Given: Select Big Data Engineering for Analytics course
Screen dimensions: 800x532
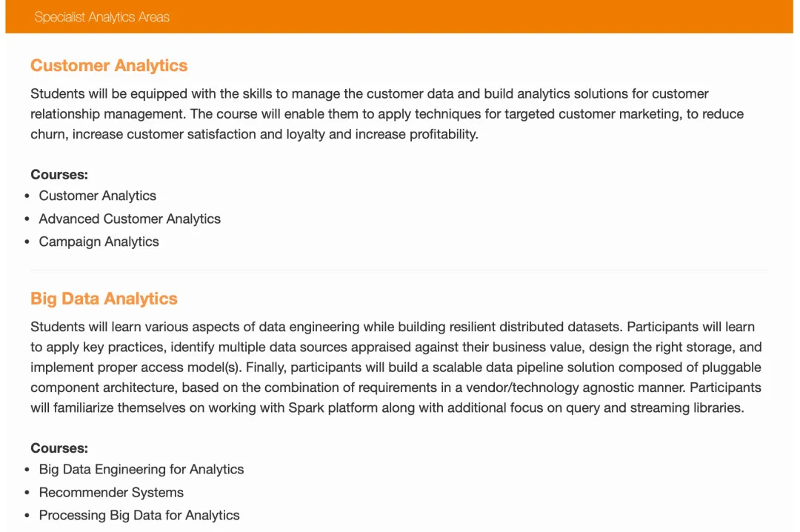Looking at the screenshot, I should [141, 469].
